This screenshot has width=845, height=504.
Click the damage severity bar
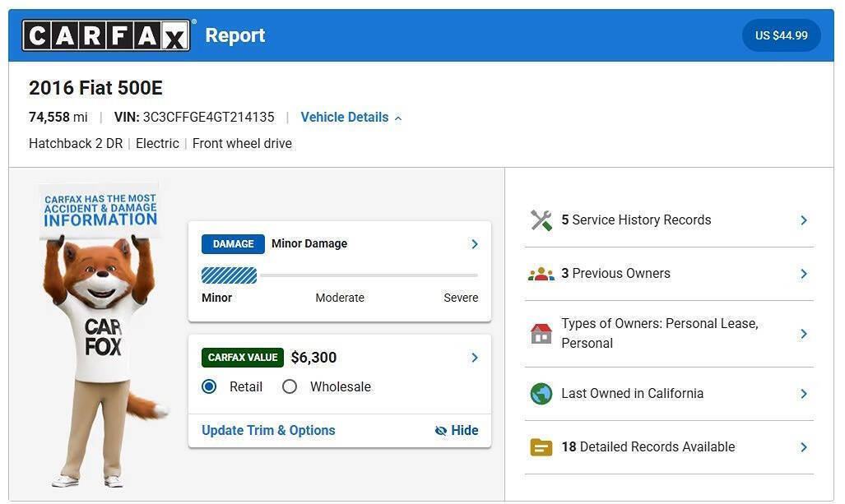340,275
